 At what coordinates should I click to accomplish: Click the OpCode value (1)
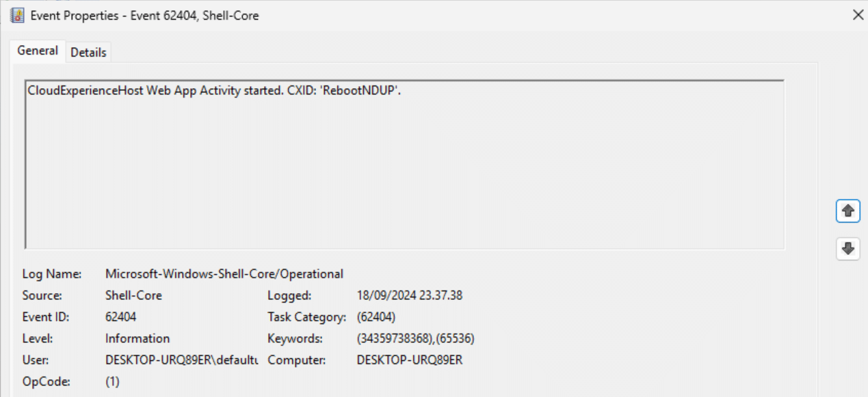click(x=112, y=381)
